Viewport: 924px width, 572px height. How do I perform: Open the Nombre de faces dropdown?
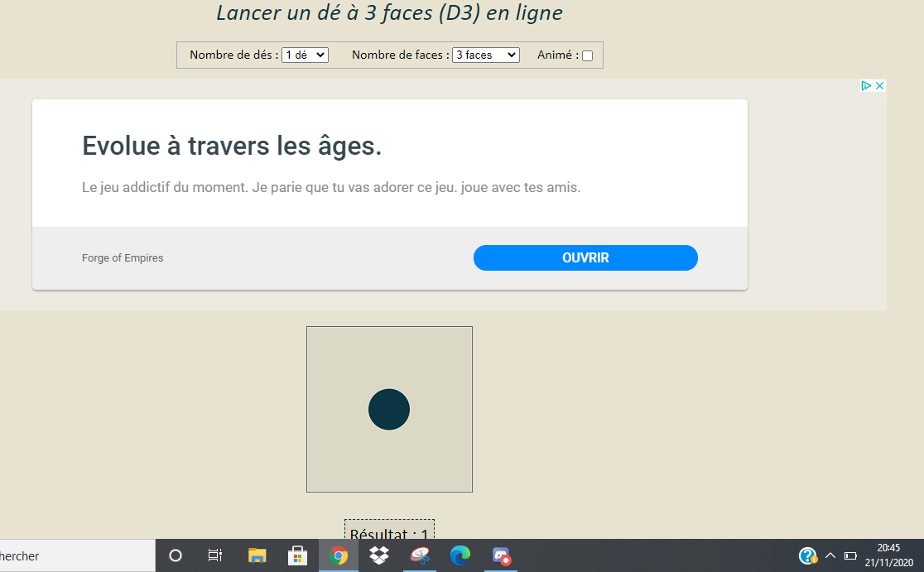pos(485,55)
